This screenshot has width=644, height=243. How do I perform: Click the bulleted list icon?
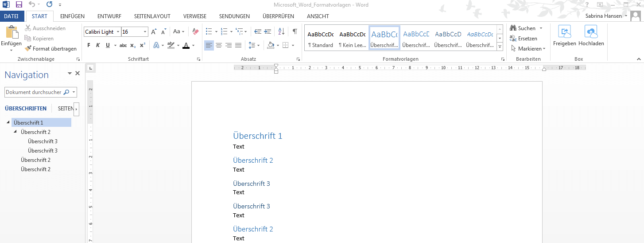tap(209, 32)
